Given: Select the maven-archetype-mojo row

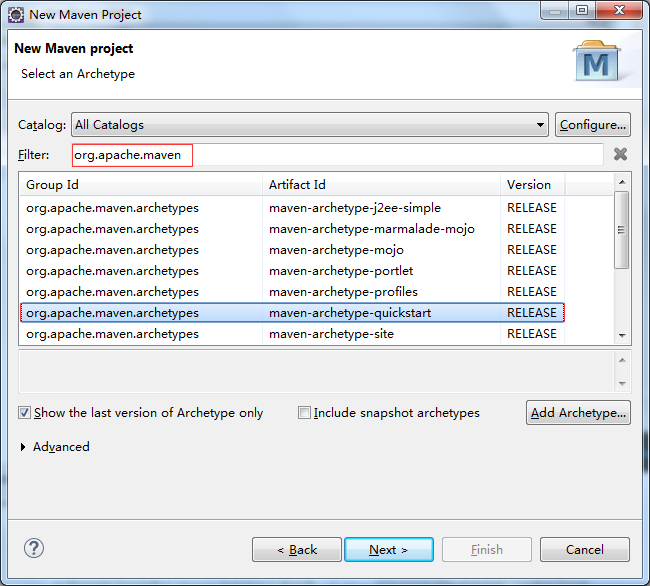Looking at the screenshot, I should tap(292, 250).
